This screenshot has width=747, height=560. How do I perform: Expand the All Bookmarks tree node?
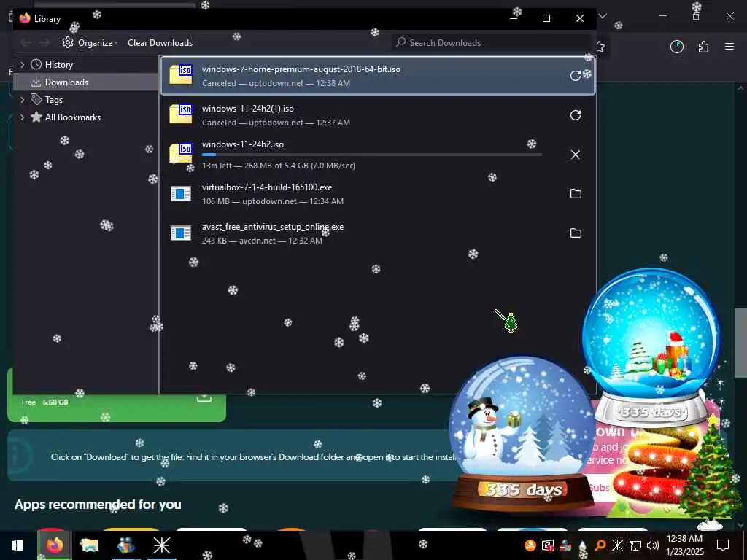(22, 117)
